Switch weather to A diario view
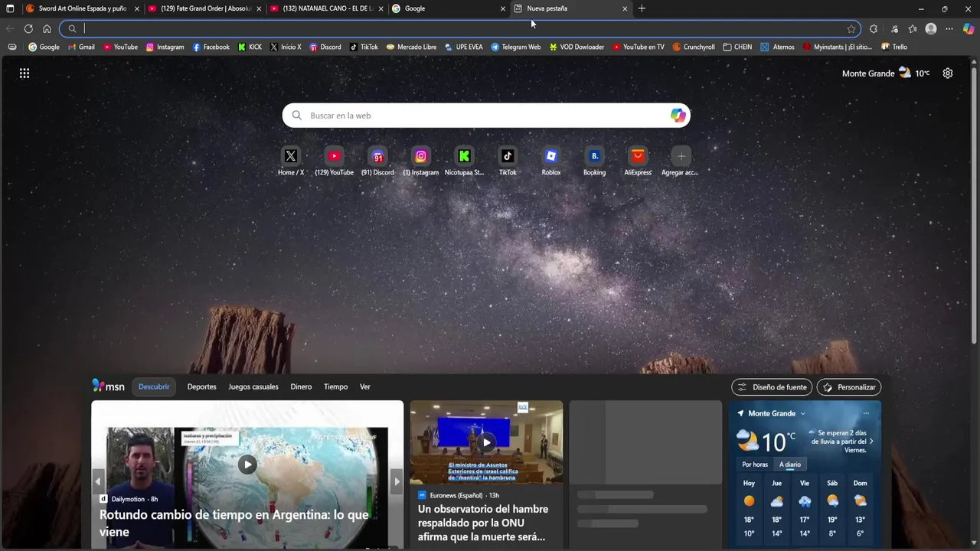Image resolution: width=980 pixels, height=551 pixels. point(790,465)
